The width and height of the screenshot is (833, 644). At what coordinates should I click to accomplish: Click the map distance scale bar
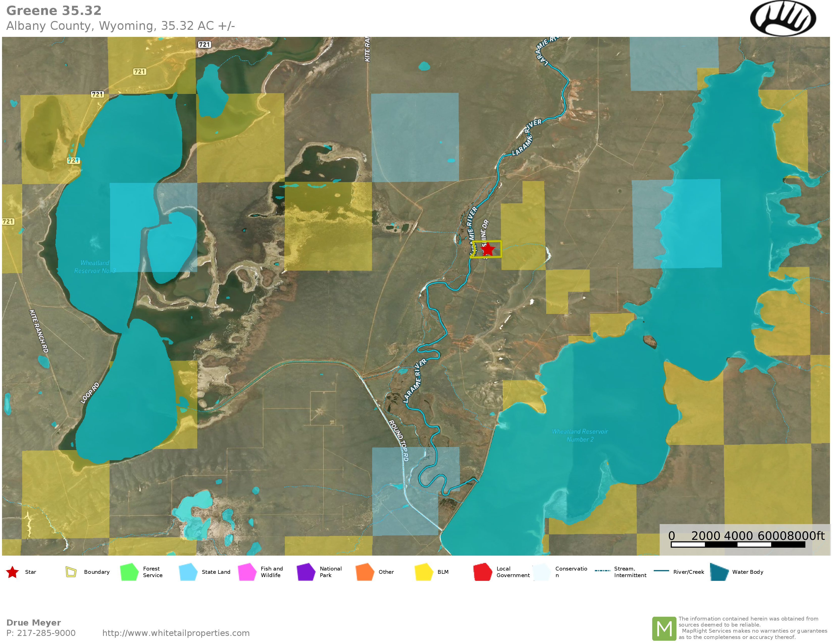pyautogui.click(x=738, y=544)
